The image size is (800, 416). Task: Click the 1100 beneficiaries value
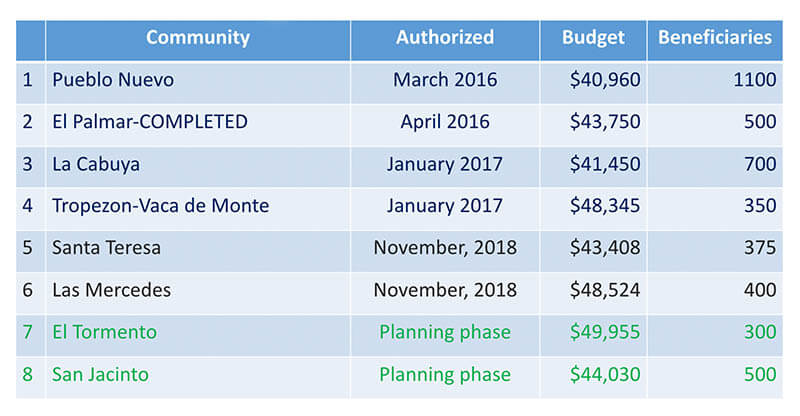coord(753,80)
